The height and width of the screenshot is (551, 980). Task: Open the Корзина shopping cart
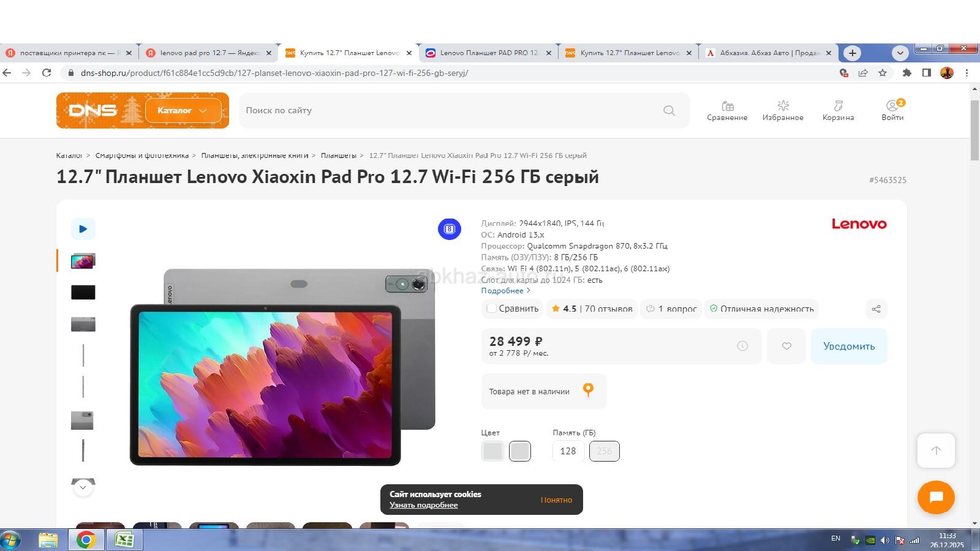point(838,110)
